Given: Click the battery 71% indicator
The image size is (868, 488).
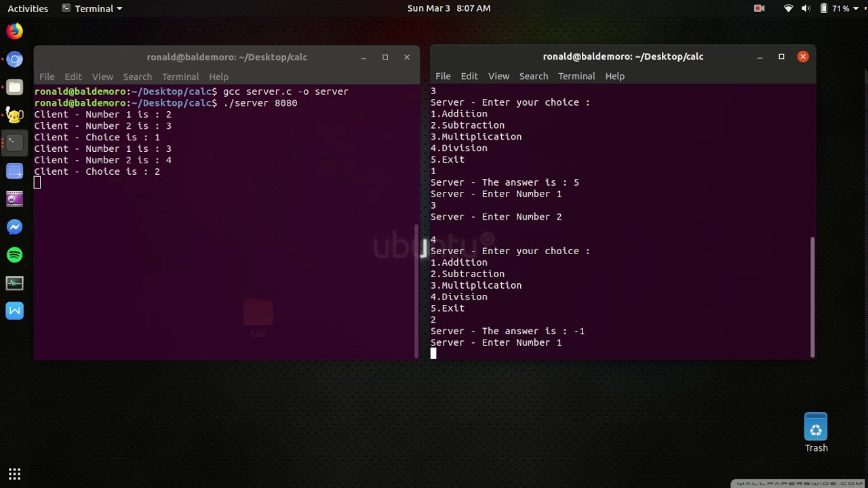Looking at the screenshot, I should pyautogui.click(x=834, y=8).
